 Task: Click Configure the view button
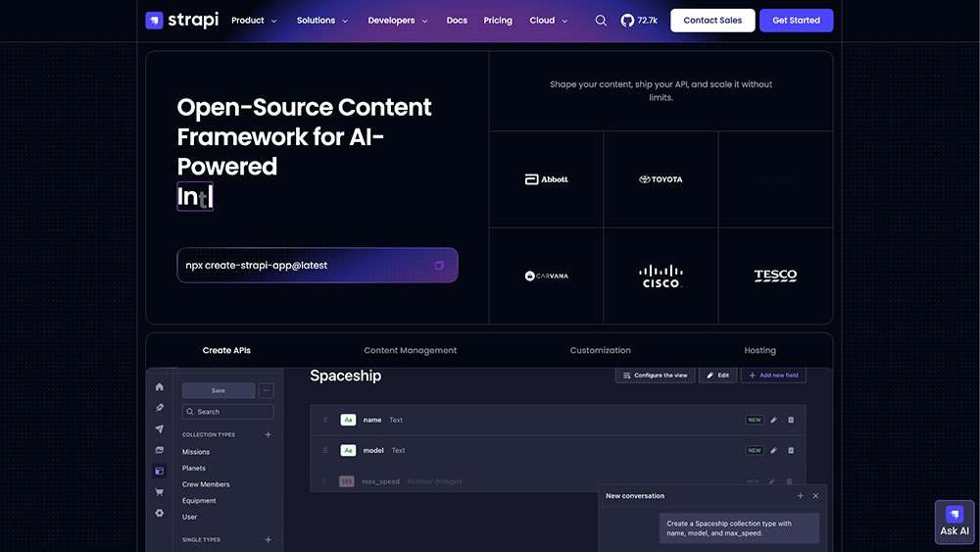tap(655, 376)
